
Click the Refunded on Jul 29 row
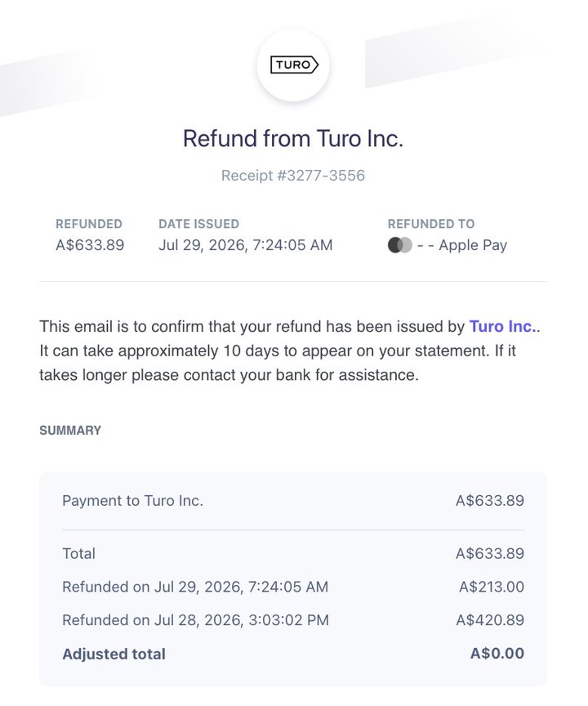[x=293, y=587]
